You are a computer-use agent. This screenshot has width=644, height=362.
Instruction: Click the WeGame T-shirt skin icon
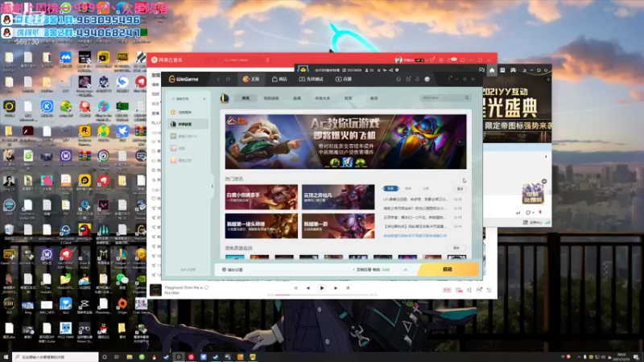tap(398, 79)
